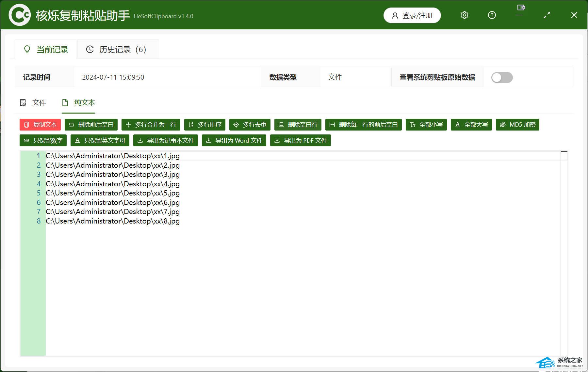Select the 纯文本 sub-tab
Image resolution: width=588 pixels, height=372 pixels.
[x=78, y=103]
